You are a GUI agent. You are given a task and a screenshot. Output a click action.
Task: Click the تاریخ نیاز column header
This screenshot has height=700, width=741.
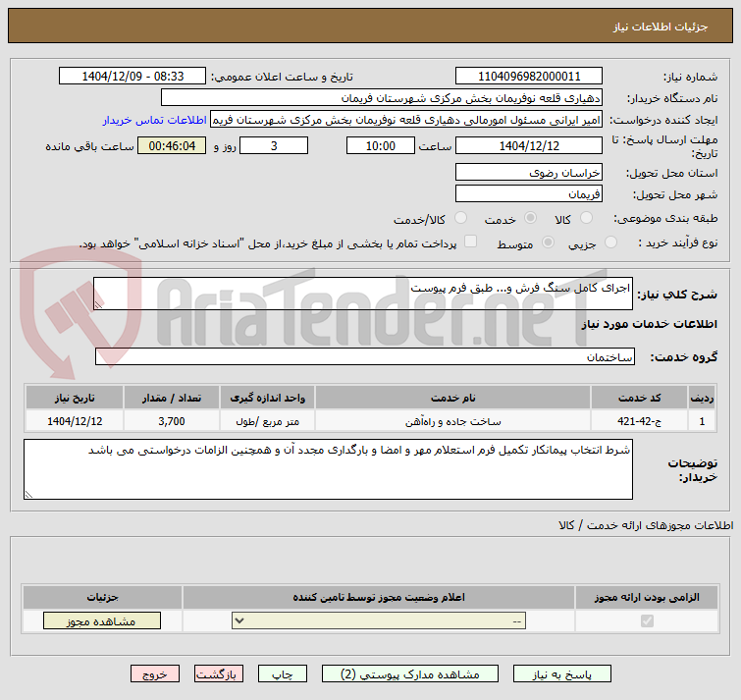click(x=75, y=398)
